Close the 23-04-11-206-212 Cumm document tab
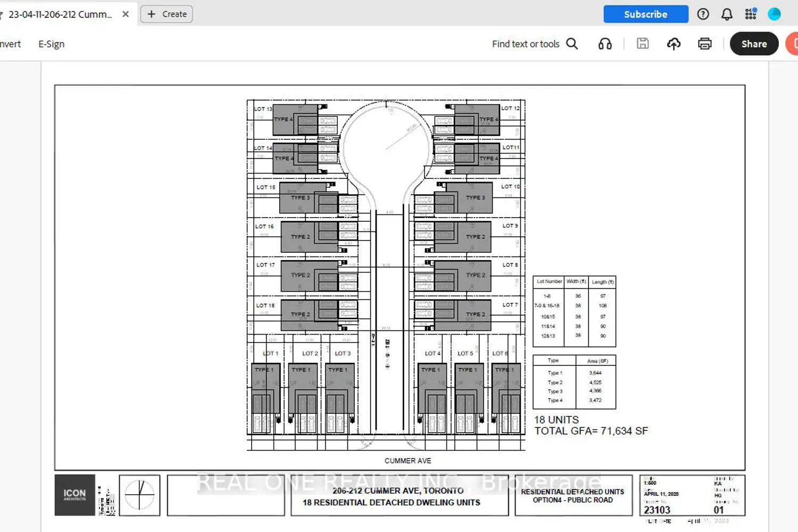This screenshot has width=798, height=532. coord(126,14)
